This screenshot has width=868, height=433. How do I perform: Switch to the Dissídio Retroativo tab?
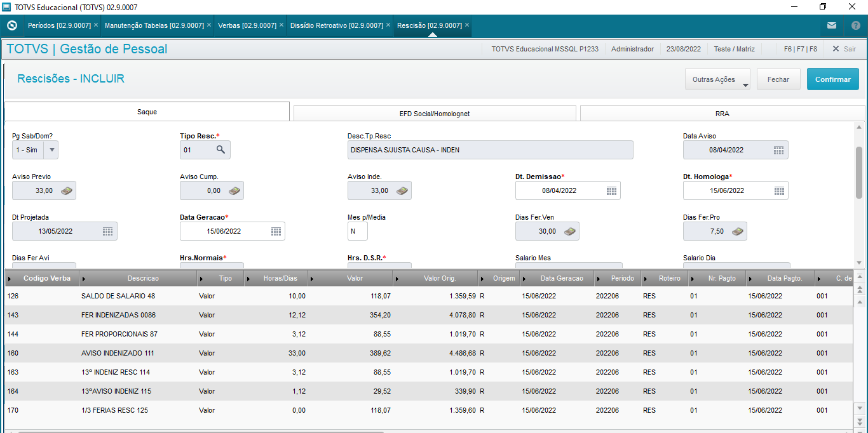pyautogui.click(x=336, y=25)
